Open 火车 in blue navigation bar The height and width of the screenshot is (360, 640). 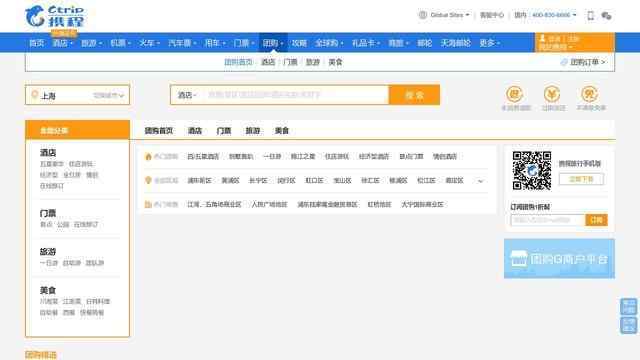149,43
